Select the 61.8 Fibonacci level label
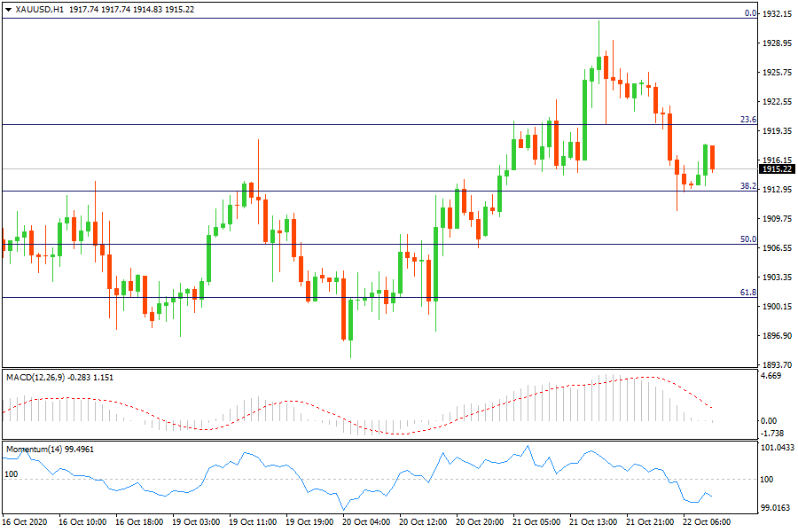 tap(747, 293)
